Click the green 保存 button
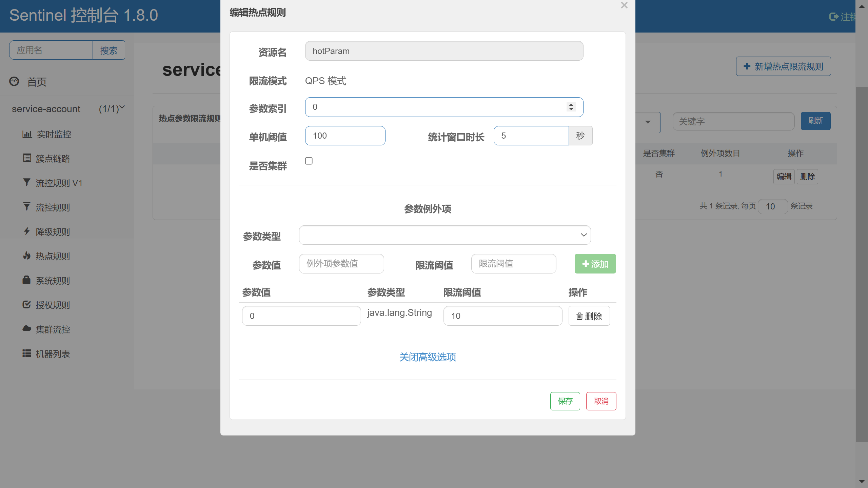The image size is (868, 488). tap(565, 401)
